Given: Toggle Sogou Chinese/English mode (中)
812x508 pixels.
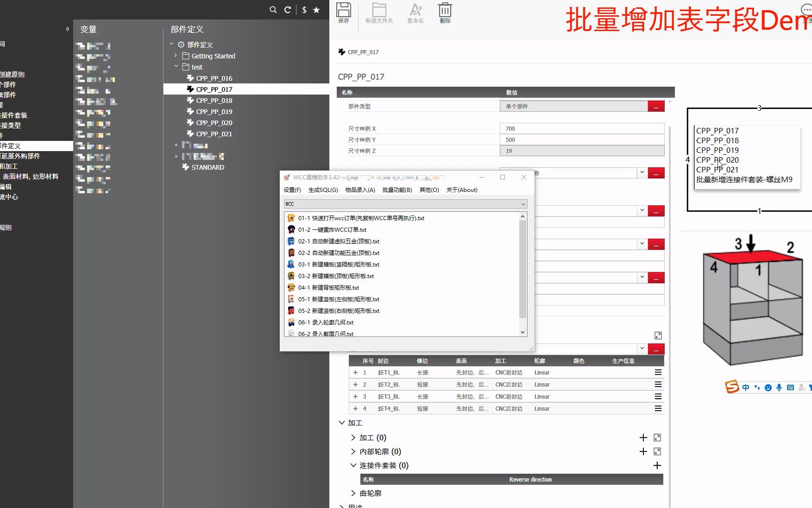Looking at the screenshot, I should point(746,387).
